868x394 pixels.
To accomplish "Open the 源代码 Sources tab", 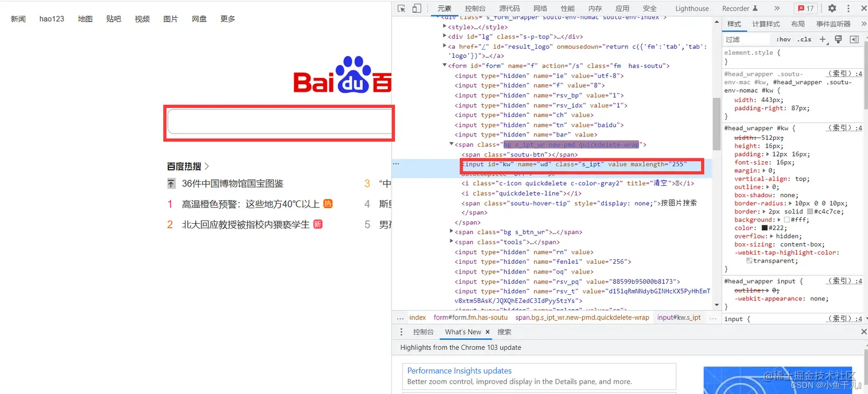I will pos(509,9).
